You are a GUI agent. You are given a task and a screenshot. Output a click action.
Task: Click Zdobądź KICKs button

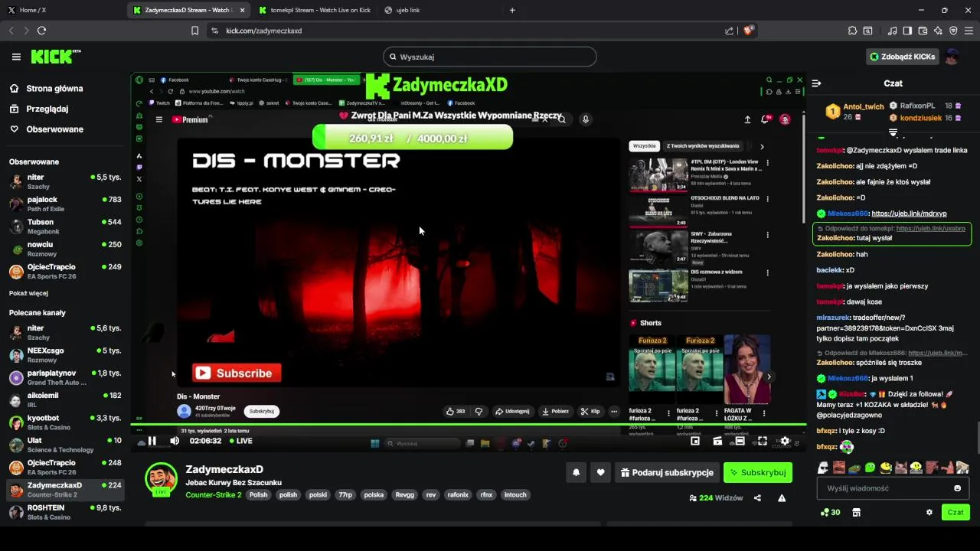[902, 57]
